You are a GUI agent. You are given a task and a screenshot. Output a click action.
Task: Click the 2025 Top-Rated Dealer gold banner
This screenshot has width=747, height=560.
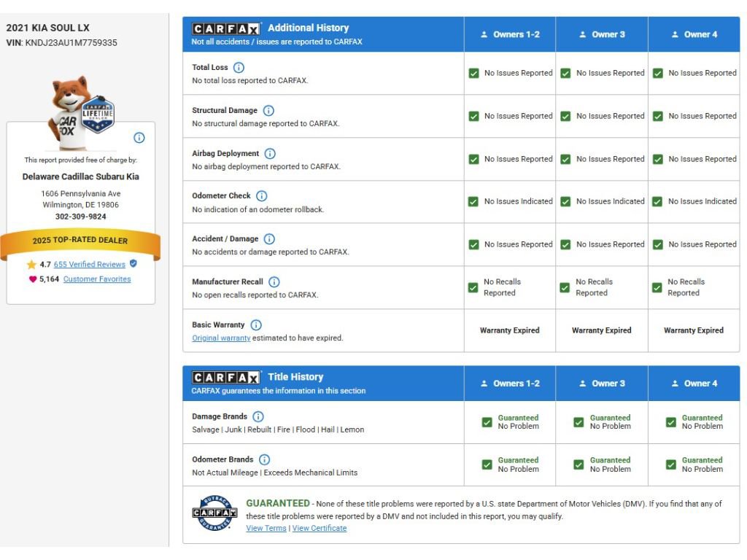coord(80,244)
